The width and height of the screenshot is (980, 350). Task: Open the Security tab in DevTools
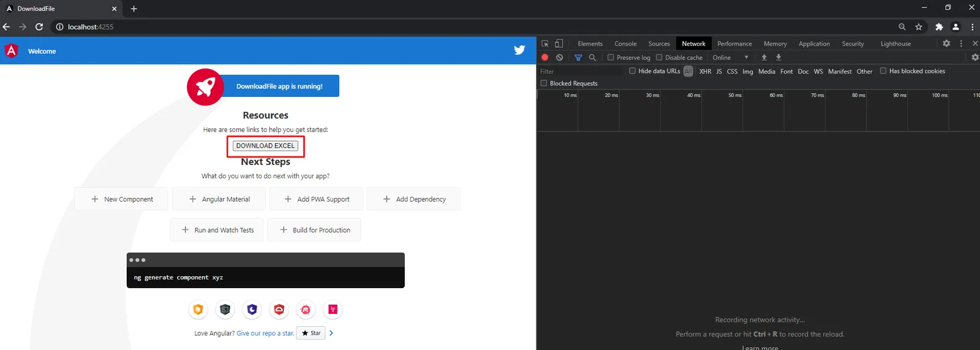click(x=853, y=44)
